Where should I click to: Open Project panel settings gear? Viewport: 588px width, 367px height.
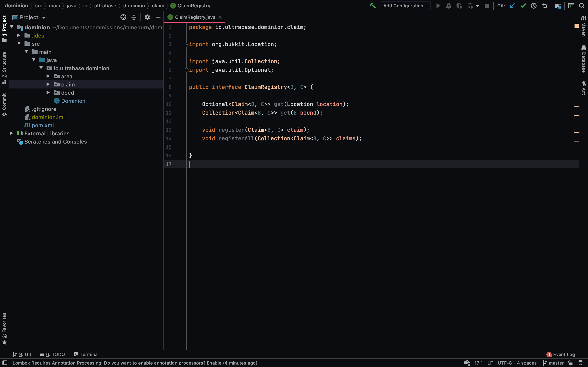point(147,17)
